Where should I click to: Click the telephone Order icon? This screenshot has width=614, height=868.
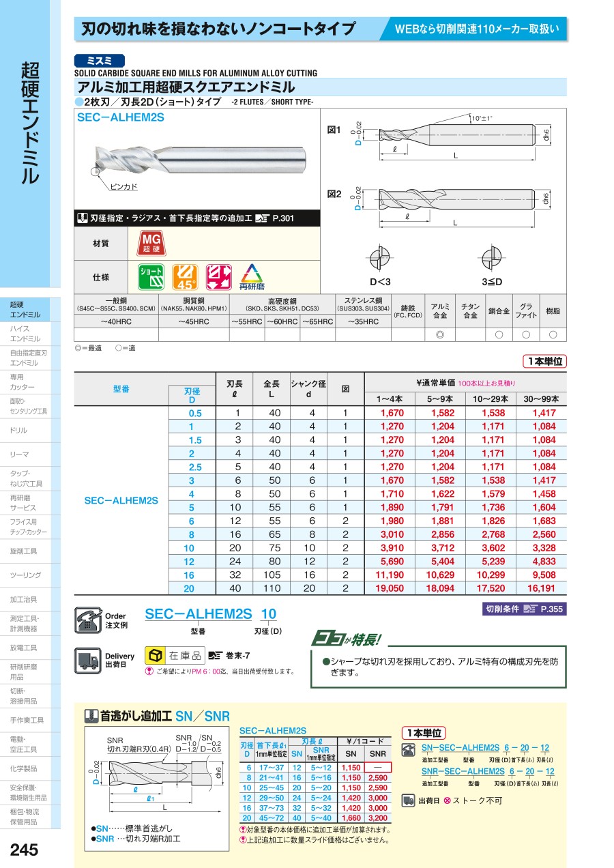coord(87,620)
